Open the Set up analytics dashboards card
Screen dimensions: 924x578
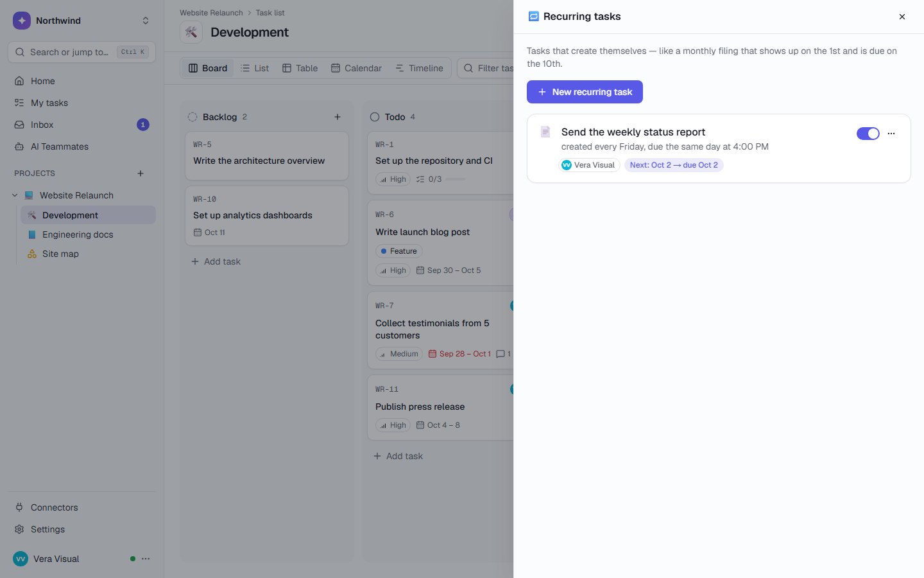(267, 216)
